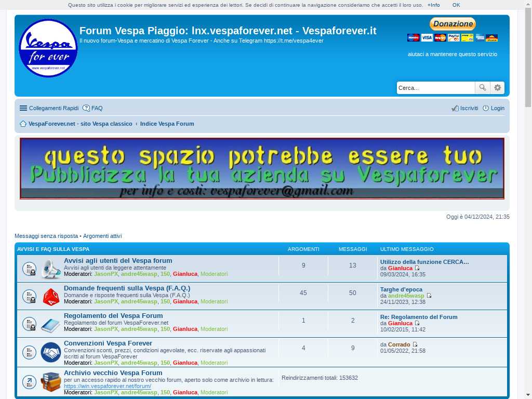The image size is (532, 399).
Task: Click the archive books icon for Archivio
Action: 51,382
